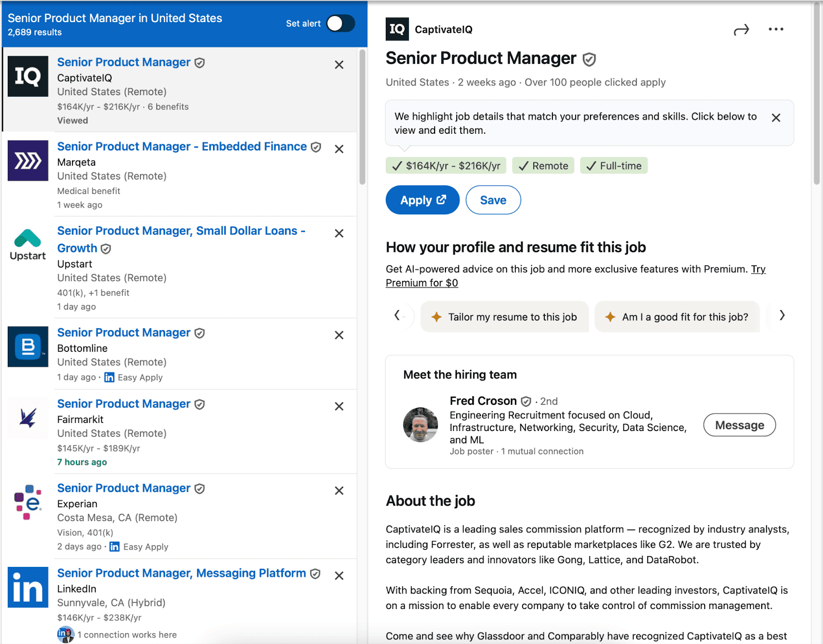The height and width of the screenshot is (644, 823).
Task: Open the three-dot more options menu
Action: coord(776,29)
